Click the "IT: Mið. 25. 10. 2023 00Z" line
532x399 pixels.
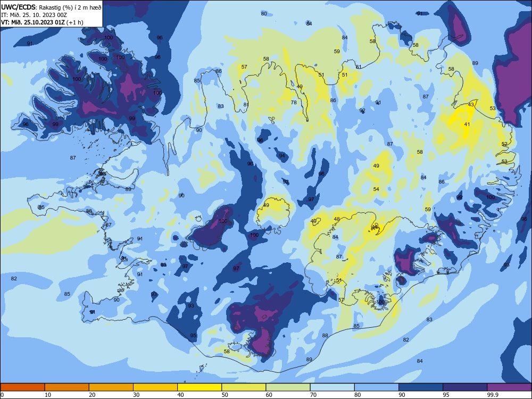[x=34, y=15]
